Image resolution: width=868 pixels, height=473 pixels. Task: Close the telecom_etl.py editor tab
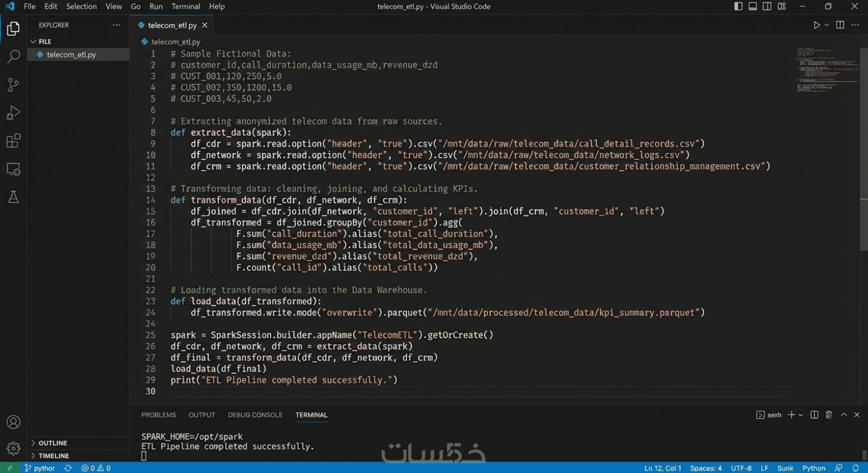pyautogui.click(x=205, y=25)
